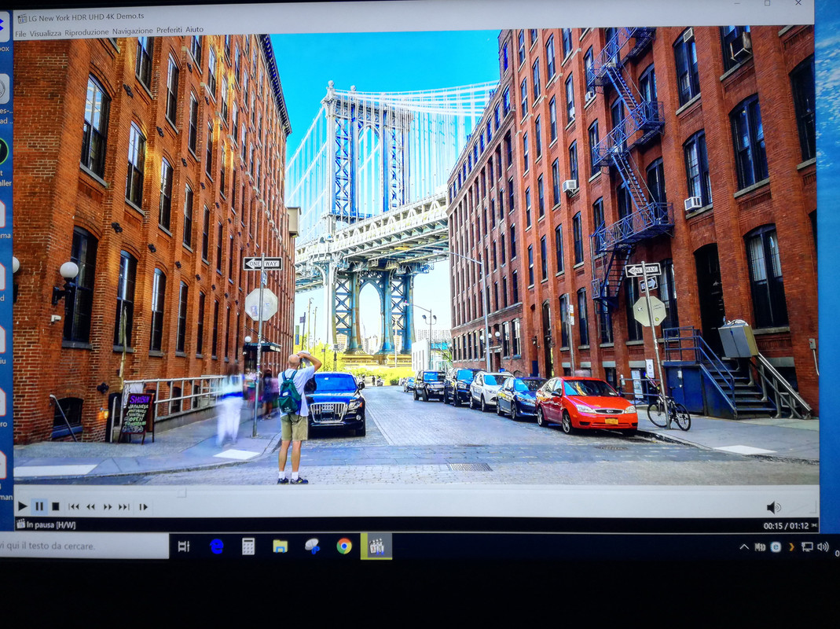Increase playback speed with fast-forward button
This screenshot has height=629, width=840.
107,506
